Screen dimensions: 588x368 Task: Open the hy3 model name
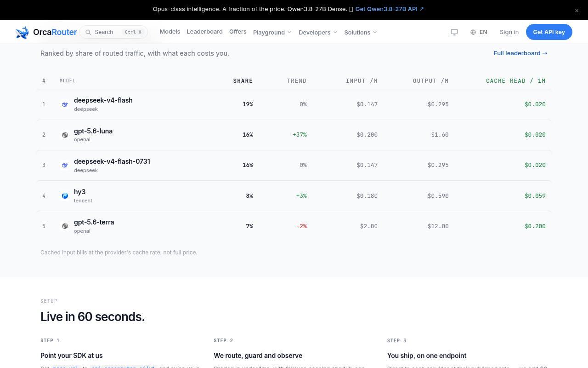tap(80, 192)
